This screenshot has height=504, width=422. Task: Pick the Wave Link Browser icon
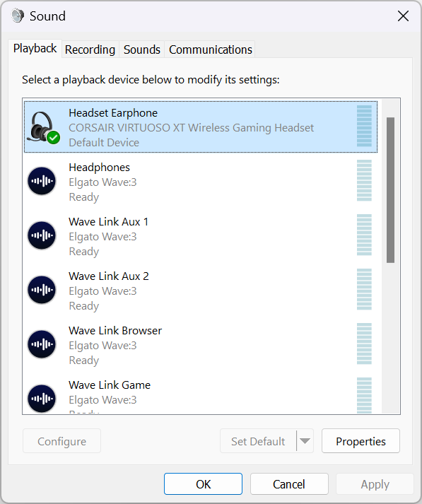click(42, 344)
